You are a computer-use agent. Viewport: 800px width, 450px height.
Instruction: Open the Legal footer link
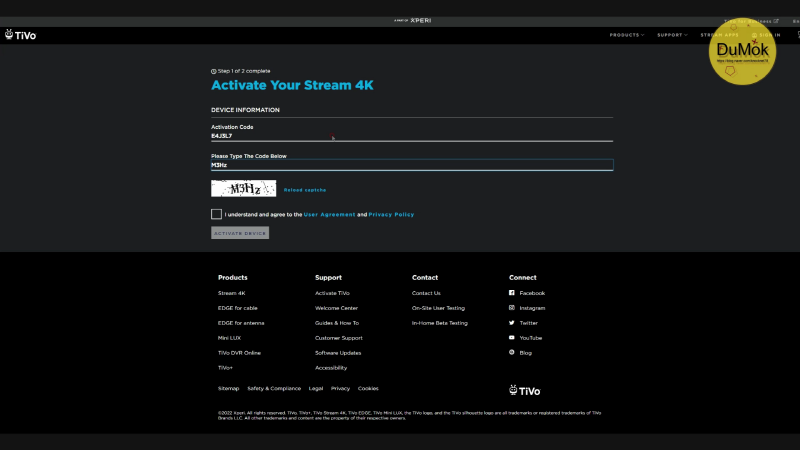point(316,388)
